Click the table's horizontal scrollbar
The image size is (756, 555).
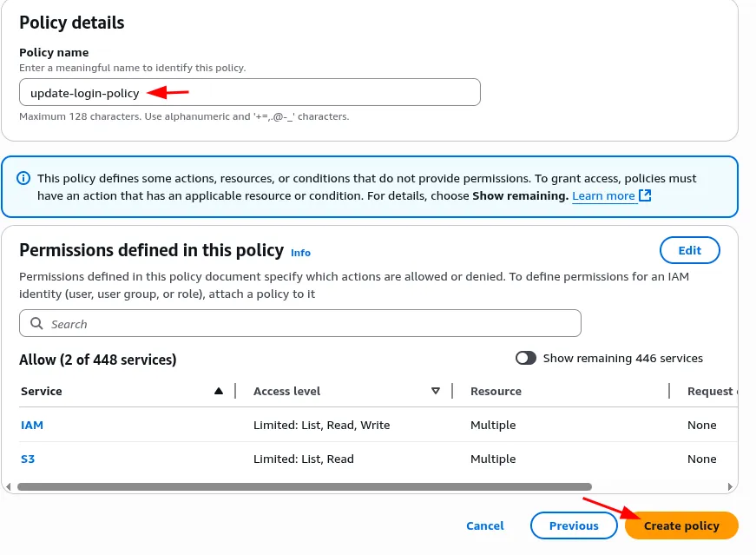click(304, 487)
